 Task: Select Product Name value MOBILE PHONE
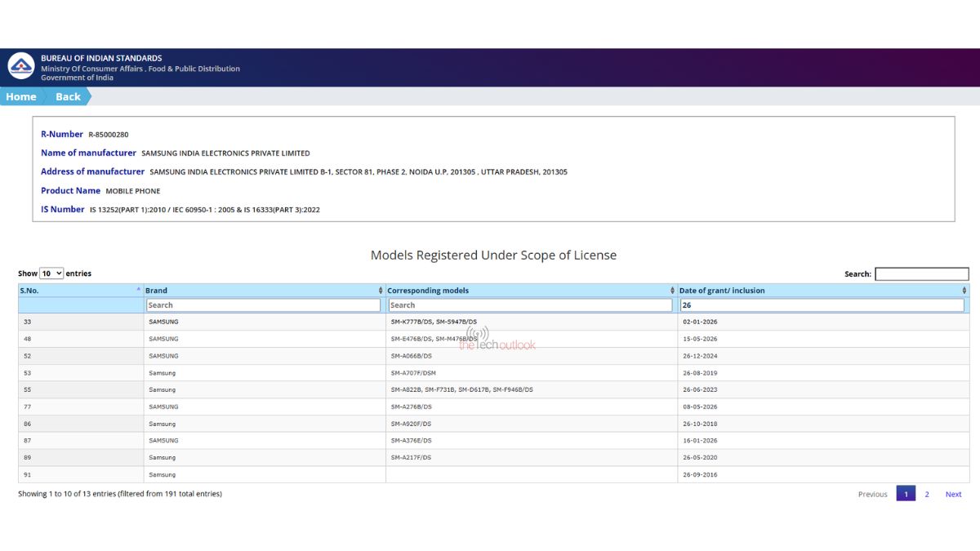click(x=133, y=191)
